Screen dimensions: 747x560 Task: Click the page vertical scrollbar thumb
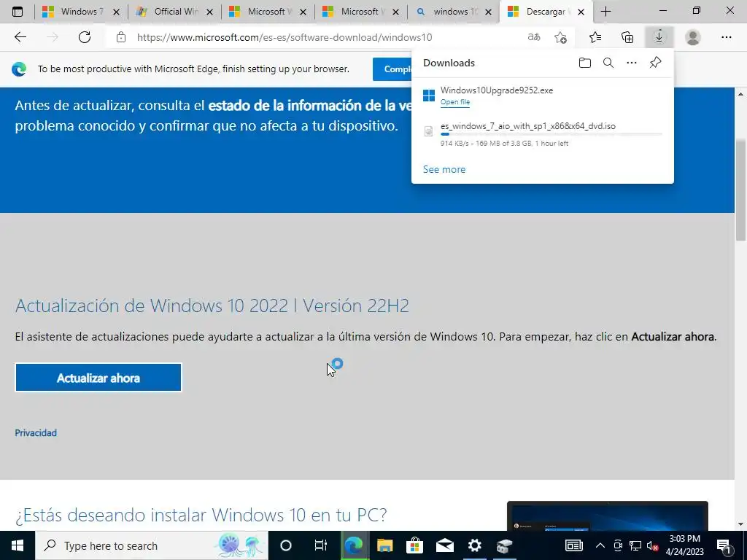(x=741, y=190)
